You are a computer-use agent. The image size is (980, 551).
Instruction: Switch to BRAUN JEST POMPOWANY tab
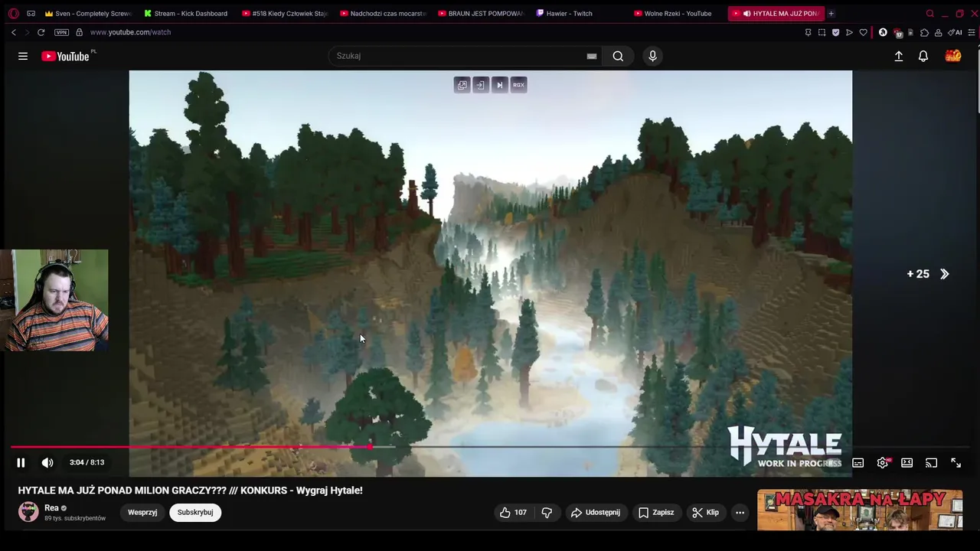pyautogui.click(x=480, y=13)
